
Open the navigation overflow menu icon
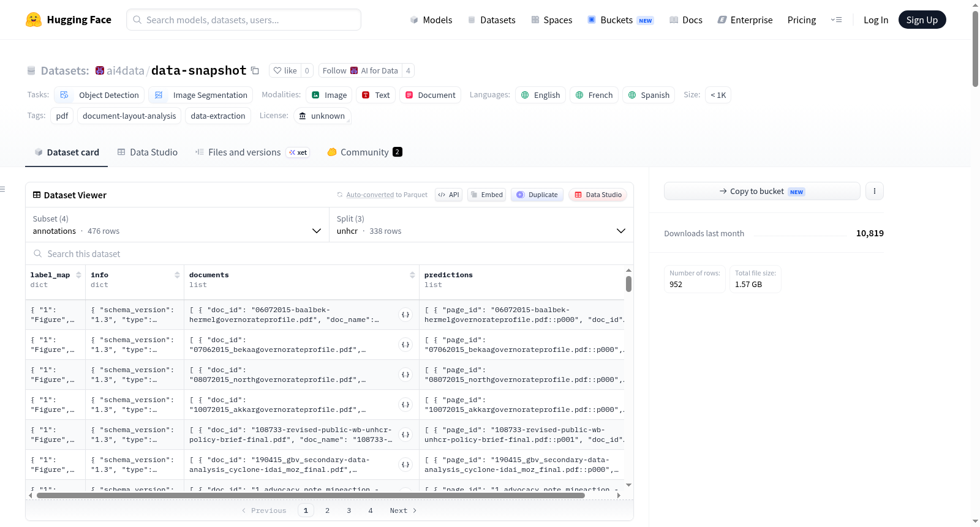point(836,20)
